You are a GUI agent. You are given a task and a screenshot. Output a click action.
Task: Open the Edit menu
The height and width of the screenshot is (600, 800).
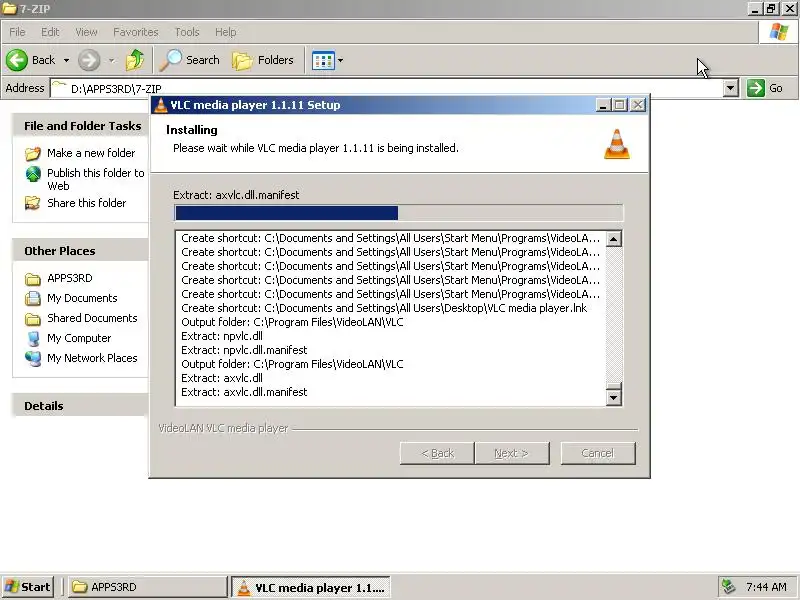(50, 32)
